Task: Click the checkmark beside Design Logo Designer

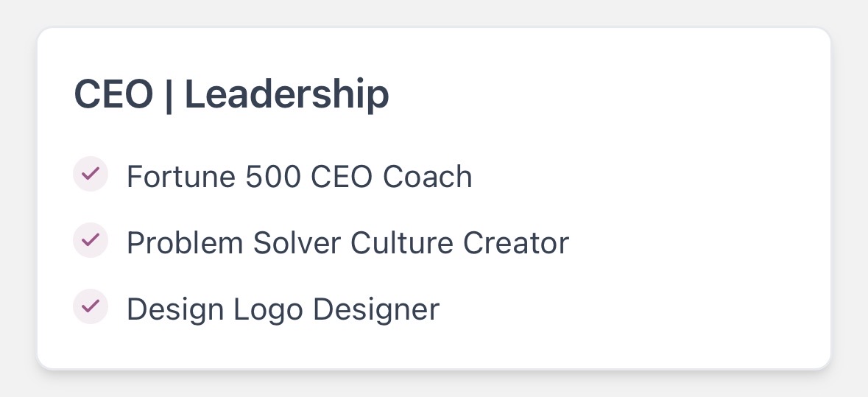Action: [91, 307]
